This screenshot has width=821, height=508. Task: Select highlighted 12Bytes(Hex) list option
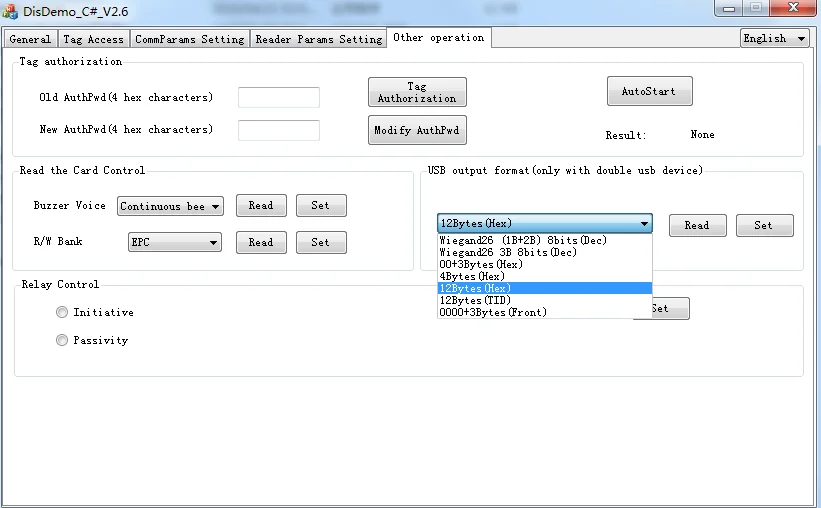545,289
